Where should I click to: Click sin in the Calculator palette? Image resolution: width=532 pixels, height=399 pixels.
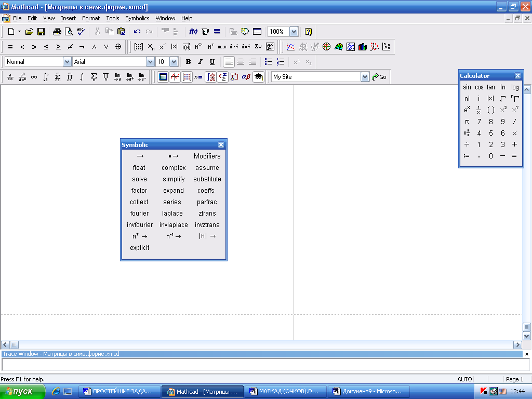(467, 87)
